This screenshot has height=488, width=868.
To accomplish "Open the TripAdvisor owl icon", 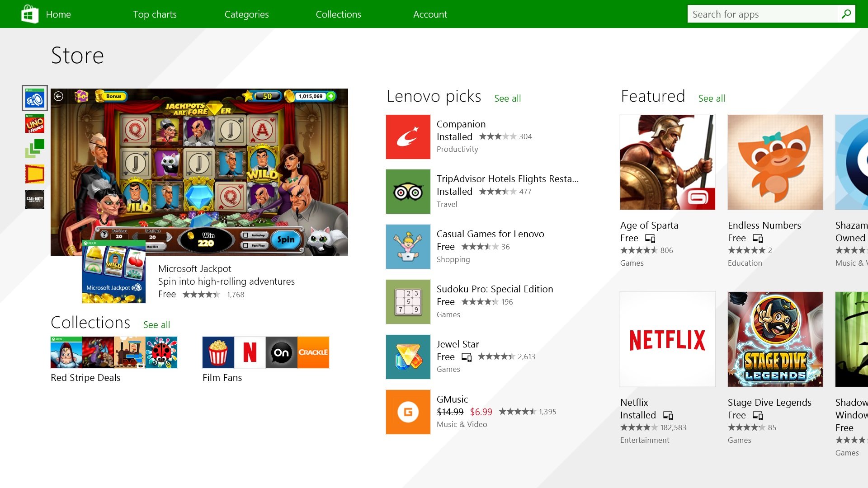I will coord(408,192).
